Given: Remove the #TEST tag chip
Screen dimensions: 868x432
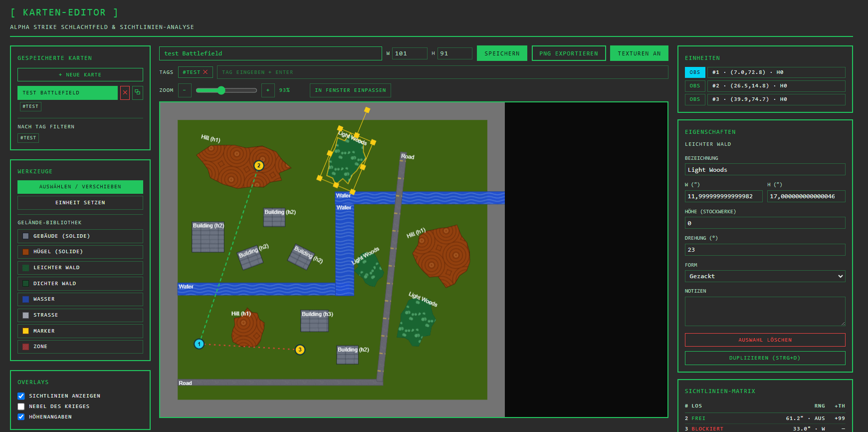Looking at the screenshot, I should [205, 72].
